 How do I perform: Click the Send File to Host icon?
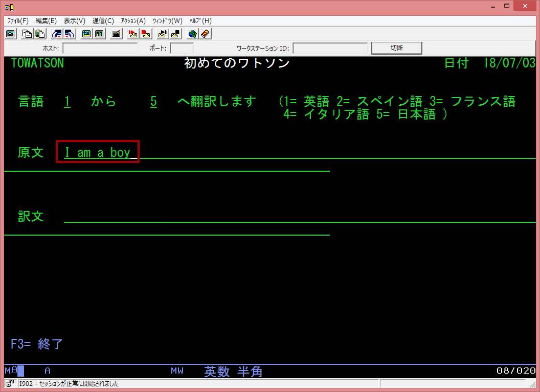[x=57, y=34]
